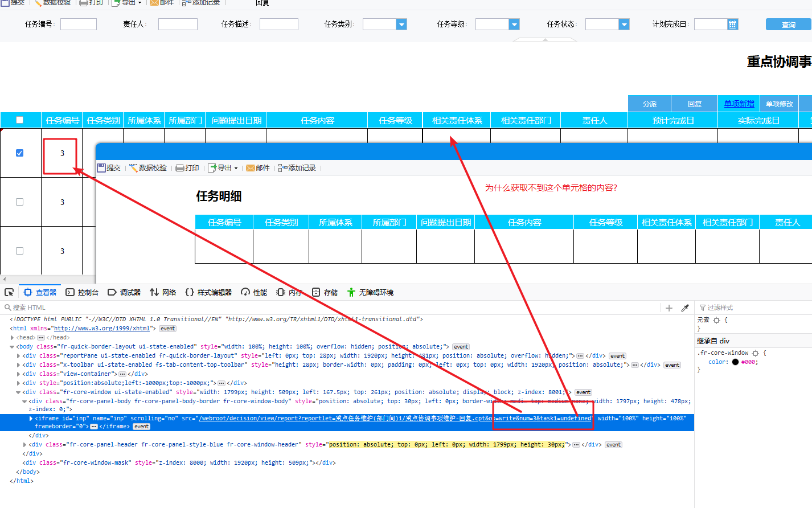Open the 任务类别 dropdown

[401, 24]
